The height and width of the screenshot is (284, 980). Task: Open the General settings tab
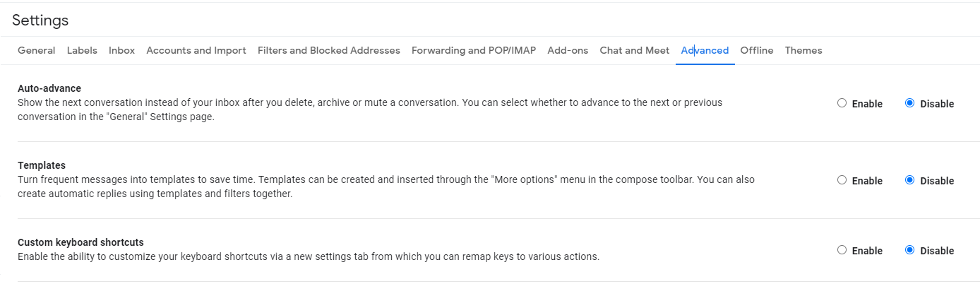coord(37,50)
